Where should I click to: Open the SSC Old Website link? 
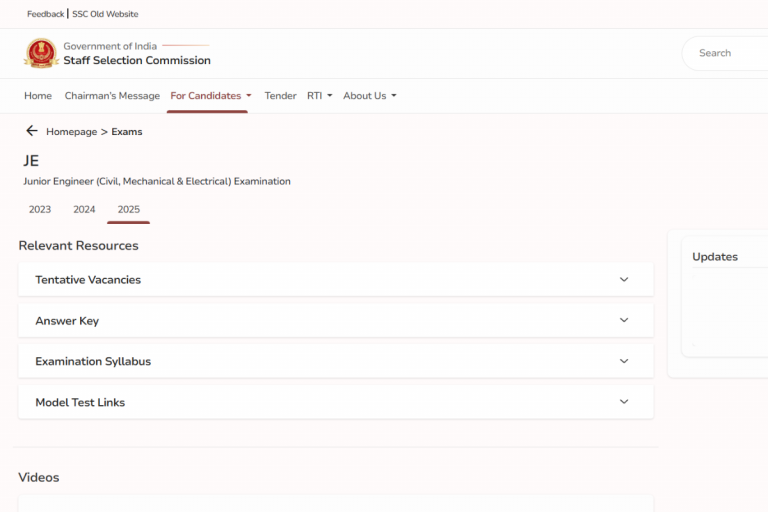(105, 14)
